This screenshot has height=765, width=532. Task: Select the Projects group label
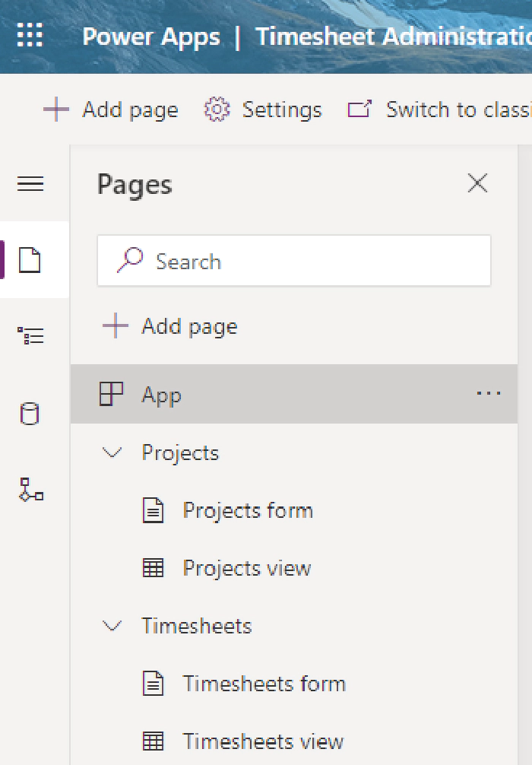tap(180, 453)
